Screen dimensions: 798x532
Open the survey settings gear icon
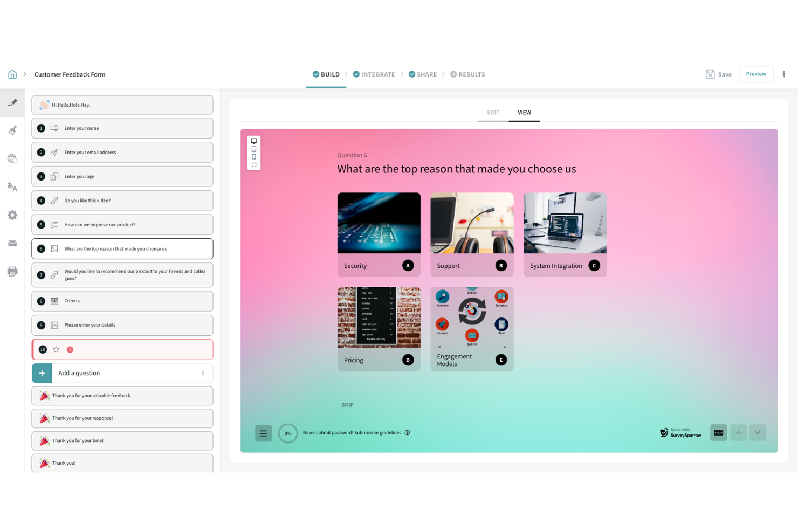coord(12,215)
